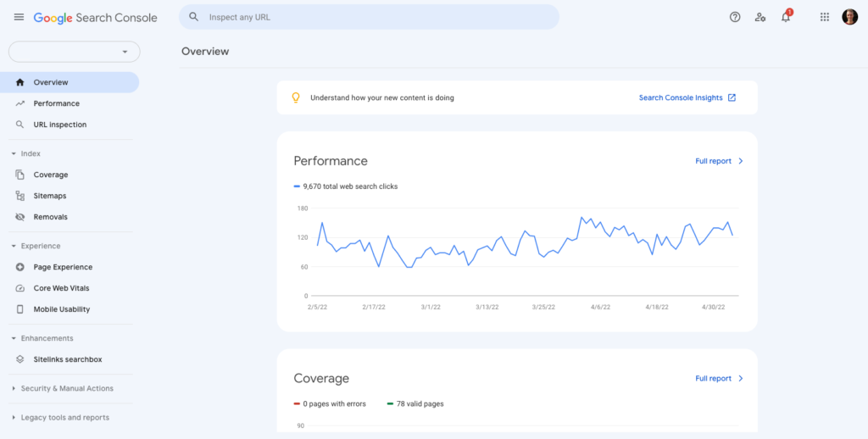
Task: Click the Mobile Usability phone icon
Action: (20, 309)
